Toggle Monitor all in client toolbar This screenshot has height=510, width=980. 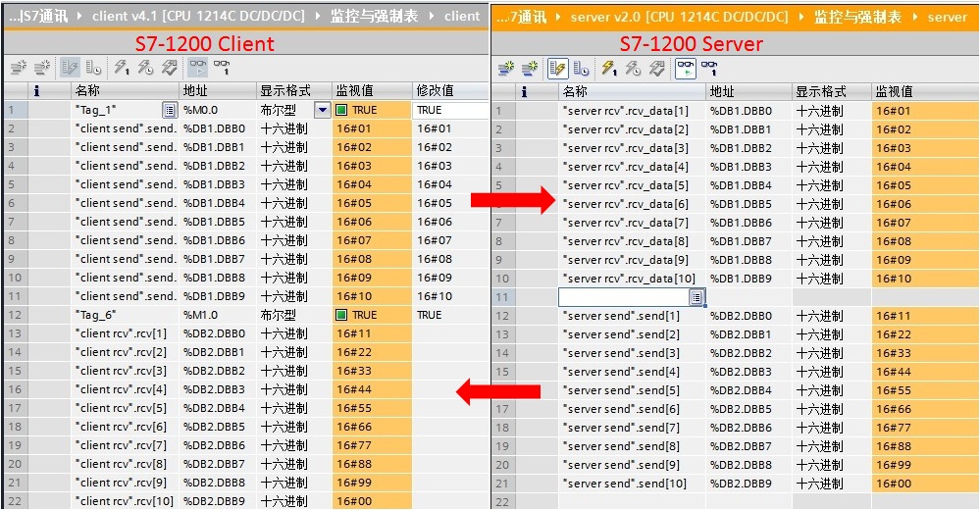197,67
